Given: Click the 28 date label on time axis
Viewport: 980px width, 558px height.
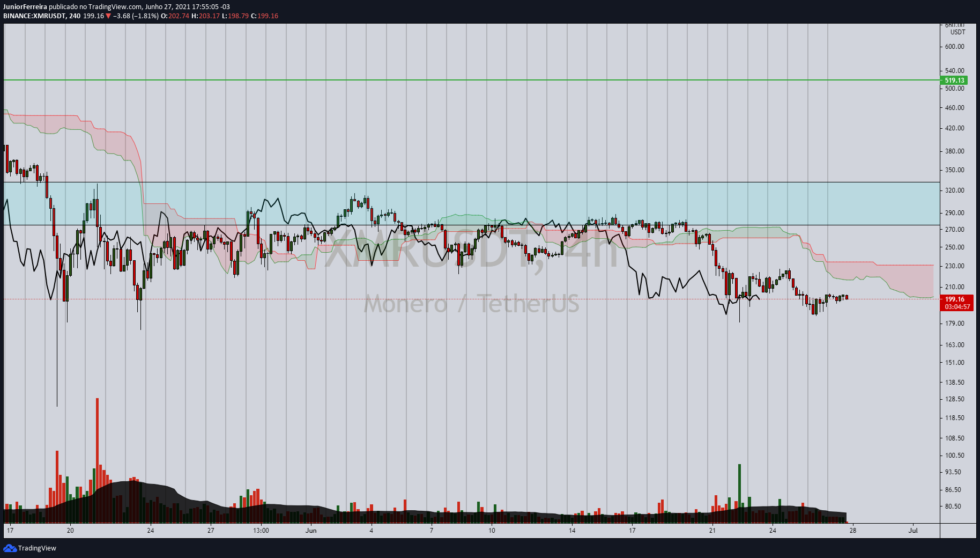Looking at the screenshot, I should tap(853, 531).
